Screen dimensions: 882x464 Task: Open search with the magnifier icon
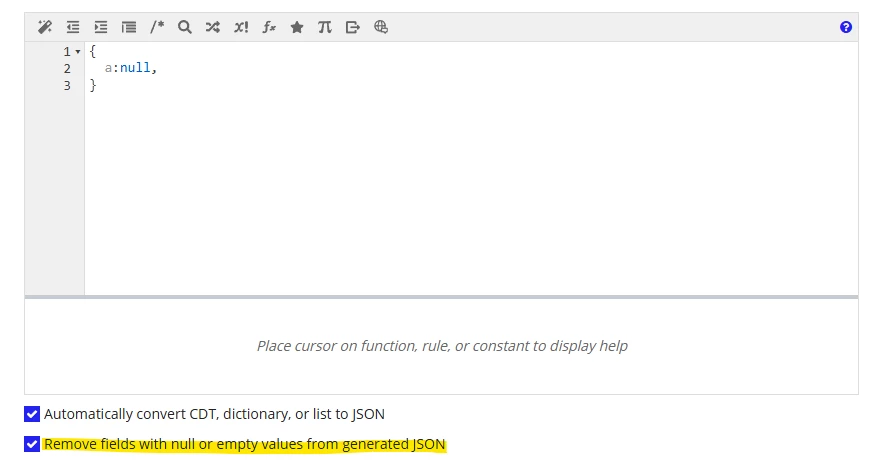pos(184,27)
